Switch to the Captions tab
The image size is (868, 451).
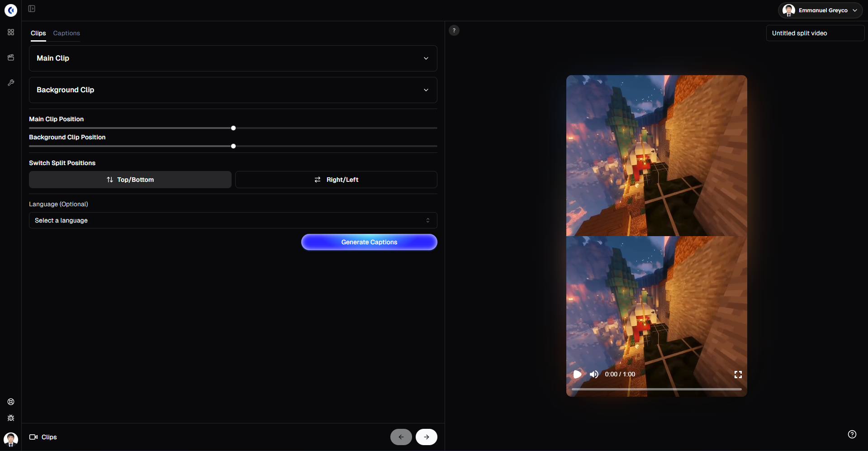pos(66,33)
